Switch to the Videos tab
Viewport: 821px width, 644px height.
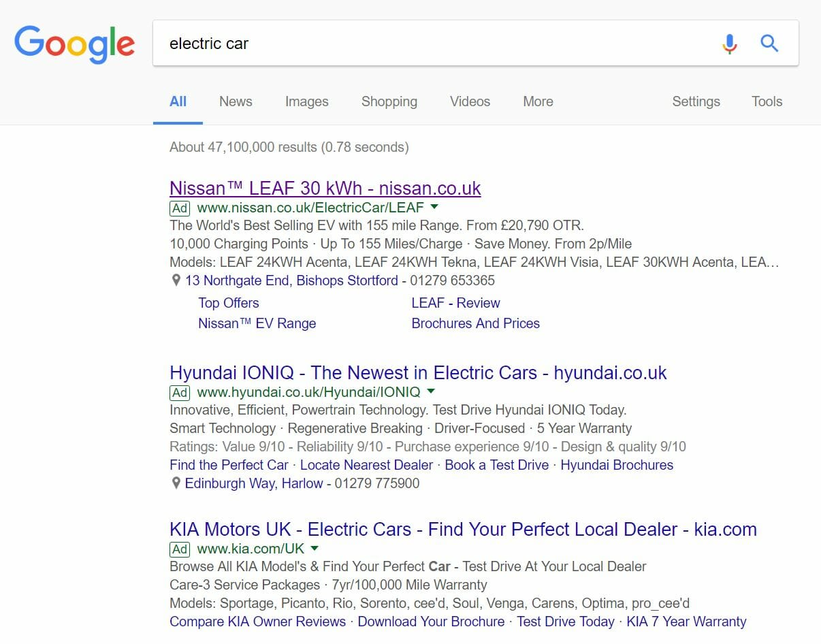[x=470, y=101]
